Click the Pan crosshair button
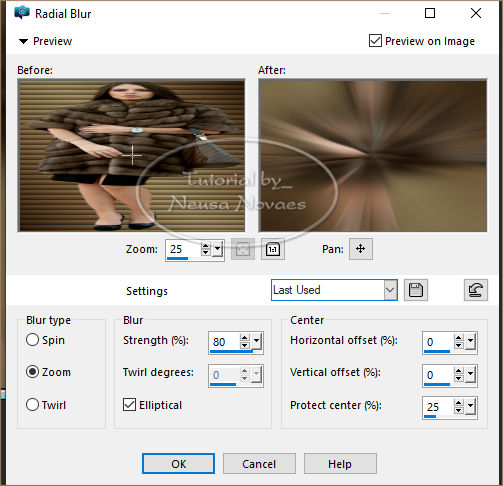Viewport: 503px width, 486px height. (361, 249)
